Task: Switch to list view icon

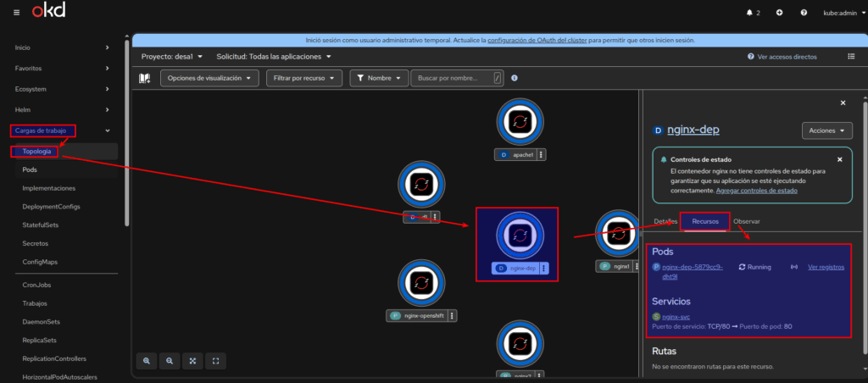Action: coord(851,56)
